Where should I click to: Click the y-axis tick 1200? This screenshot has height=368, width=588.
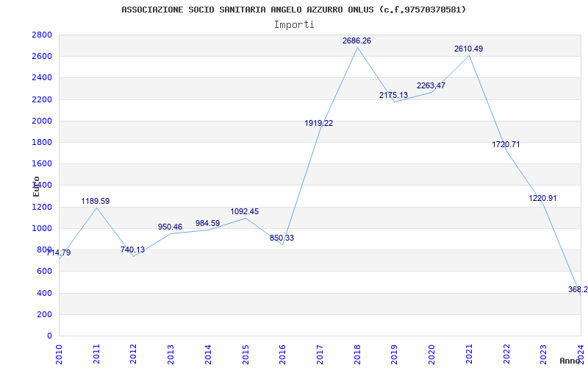point(42,207)
